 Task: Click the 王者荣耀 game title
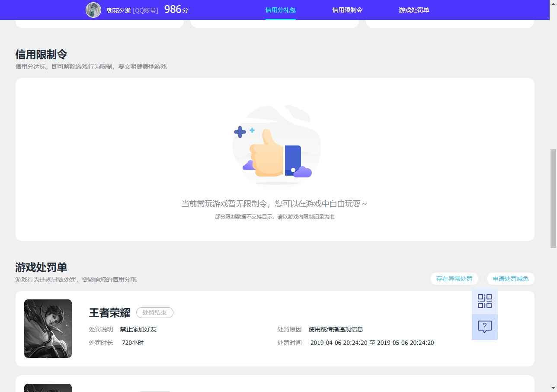(x=109, y=312)
